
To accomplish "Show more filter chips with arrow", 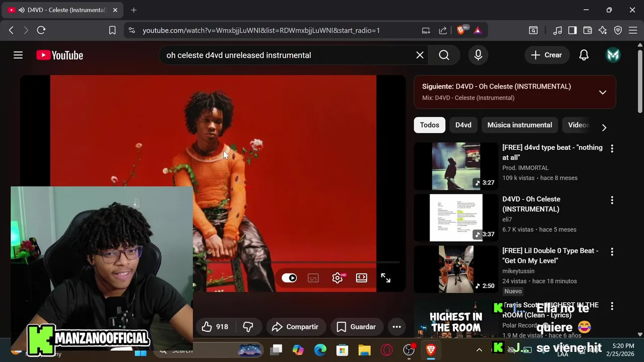I will (604, 128).
